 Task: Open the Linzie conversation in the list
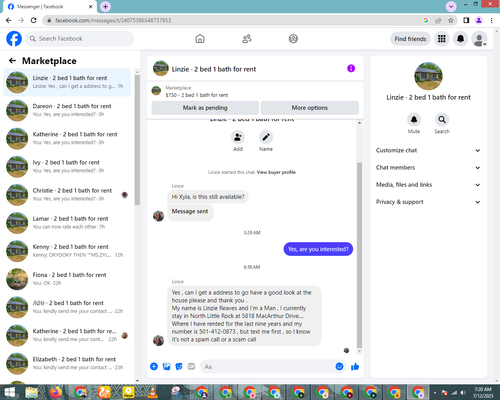tap(67, 82)
